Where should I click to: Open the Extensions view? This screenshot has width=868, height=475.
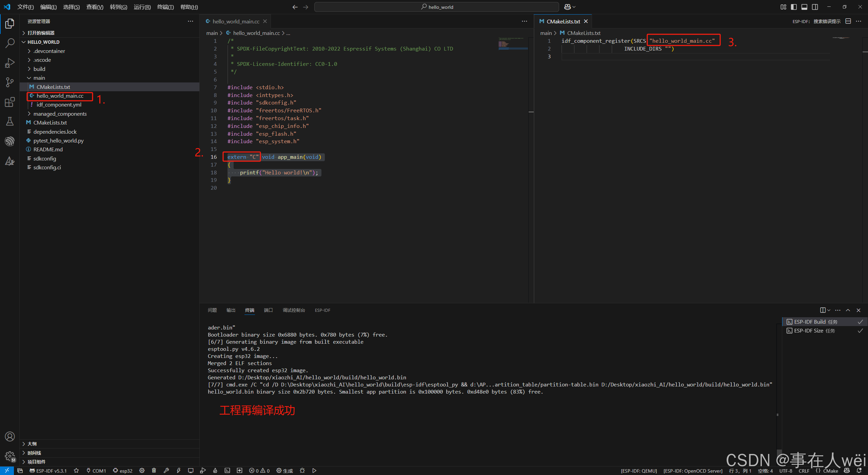(10, 102)
